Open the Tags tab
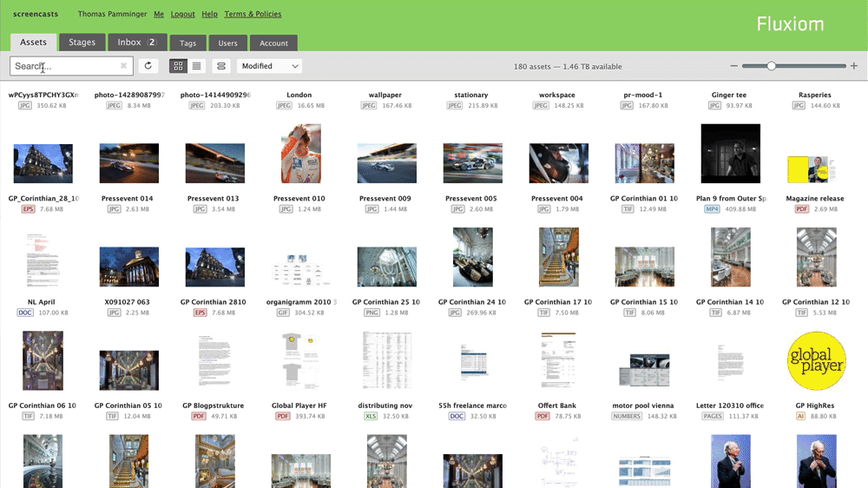This screenshot has height=488, width=868. (187, 43)
